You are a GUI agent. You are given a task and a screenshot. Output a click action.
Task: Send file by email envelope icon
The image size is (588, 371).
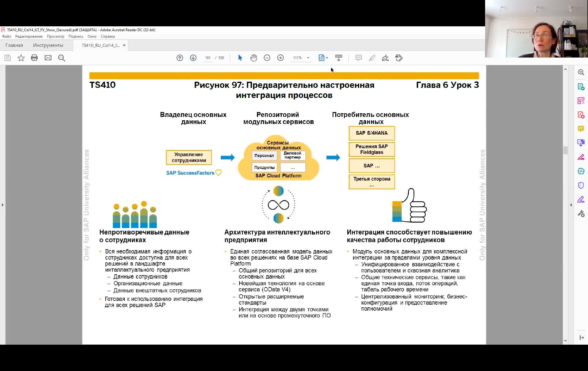[48, 58]
